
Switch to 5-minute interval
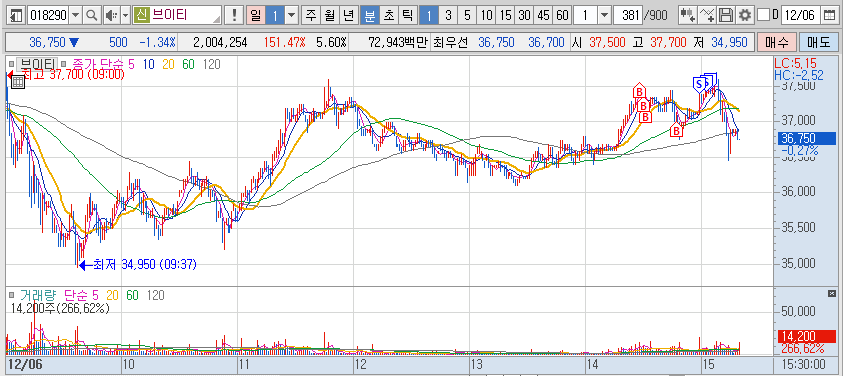point(467,15)
